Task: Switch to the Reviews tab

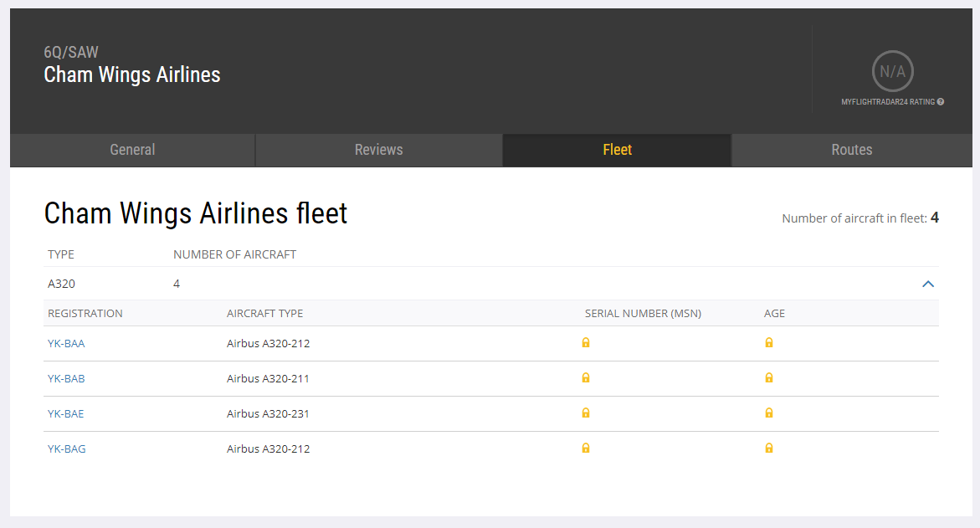Action: (379, 150)
